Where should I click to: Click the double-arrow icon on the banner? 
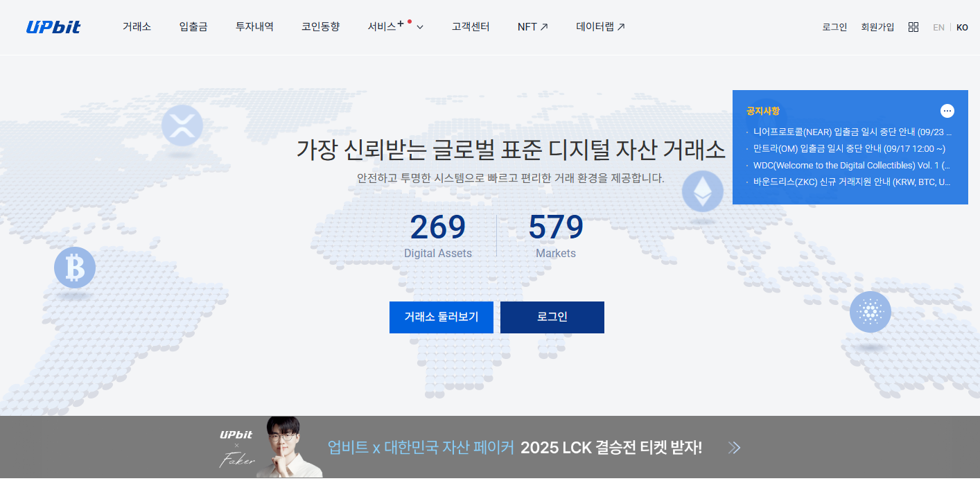(x=735, y=448)
